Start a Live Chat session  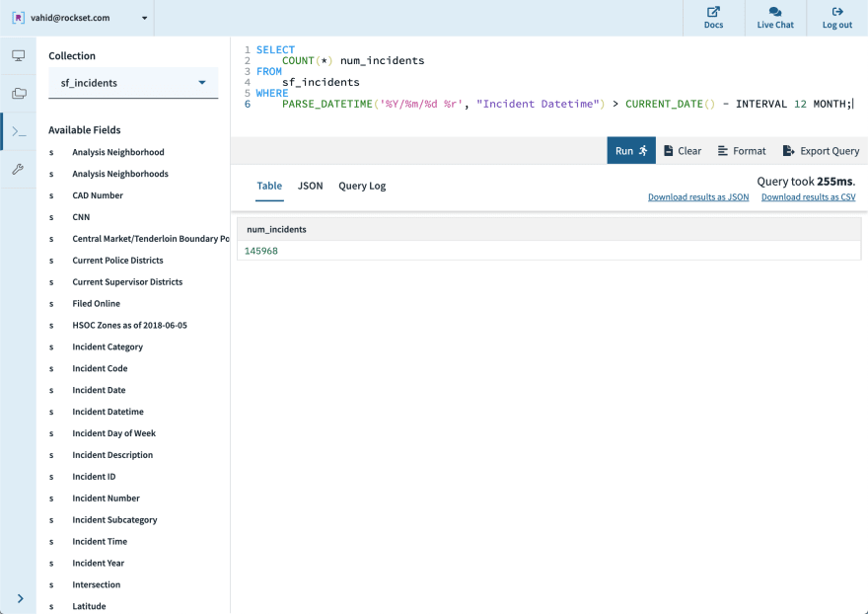coord(775,18)
